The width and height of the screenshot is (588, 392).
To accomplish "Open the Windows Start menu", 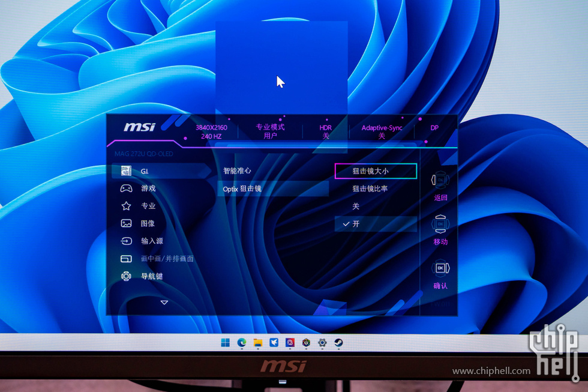I will [x=226, y=343].
